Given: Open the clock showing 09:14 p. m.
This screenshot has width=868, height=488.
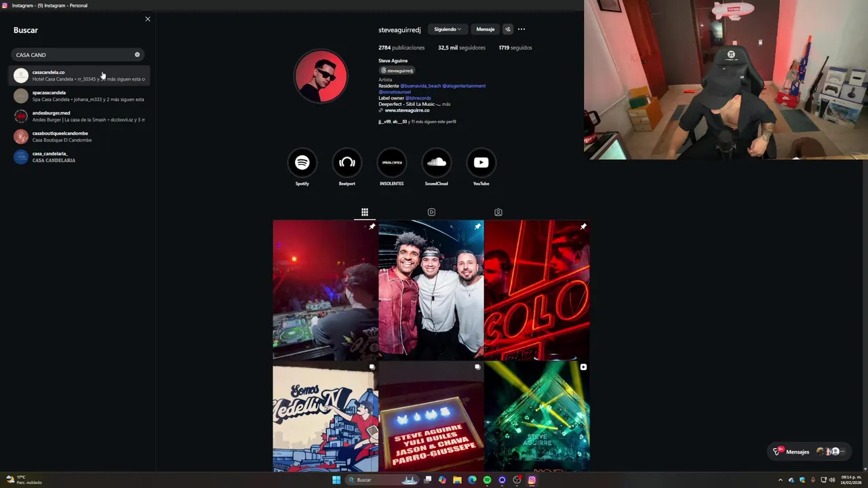Looking at the screenshot, I should [x=851, y=480].
